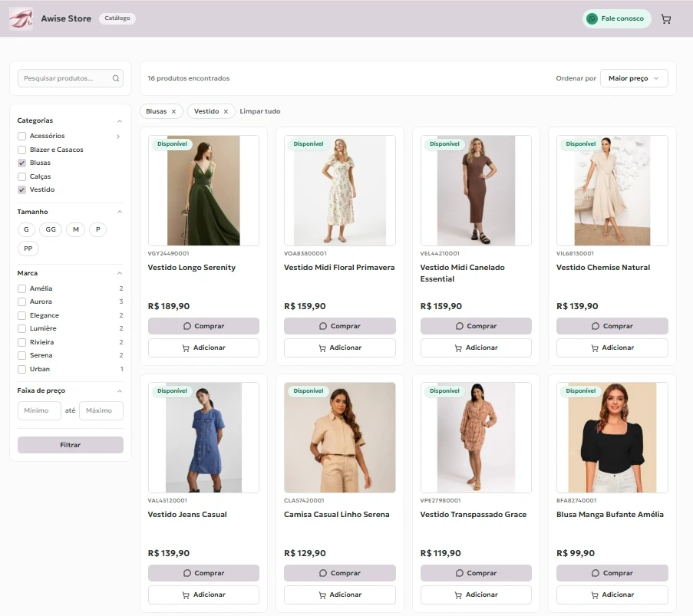Click cart icon on Blusa Manga Bufante Amélia Adicionar
693x616 pixels.
coord(595,595)
